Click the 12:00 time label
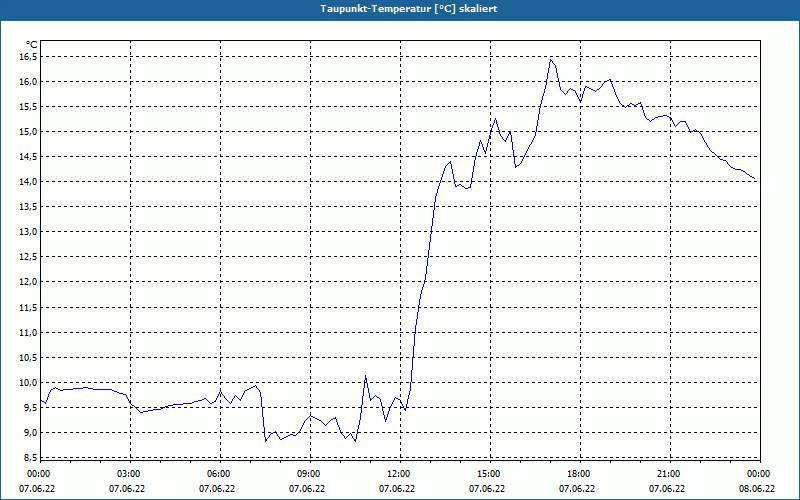This screenshot has width=800, height=500. point(400,474)
